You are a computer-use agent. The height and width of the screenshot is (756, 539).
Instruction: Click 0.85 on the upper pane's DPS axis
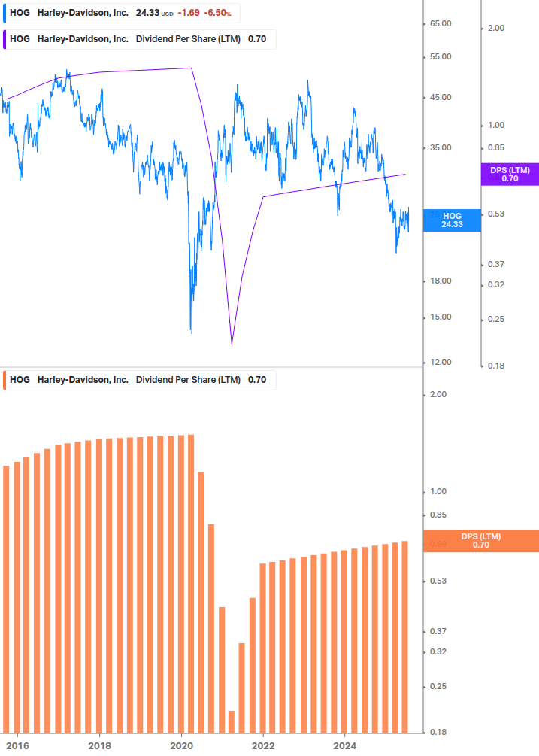tap(496, 148)
